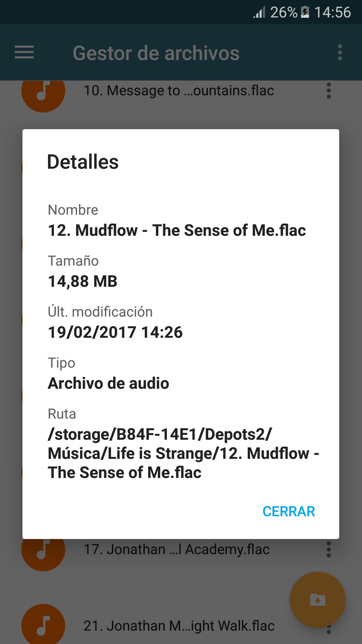This screenshot has width=362, height=644.
Task: Open options for 10. Message to mountains file
Action: click(328, 91)
